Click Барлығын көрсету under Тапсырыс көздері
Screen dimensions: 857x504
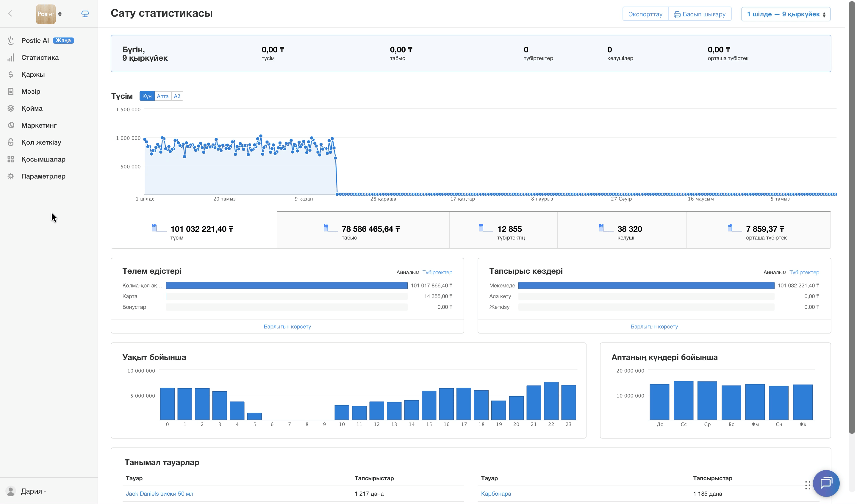654,326
